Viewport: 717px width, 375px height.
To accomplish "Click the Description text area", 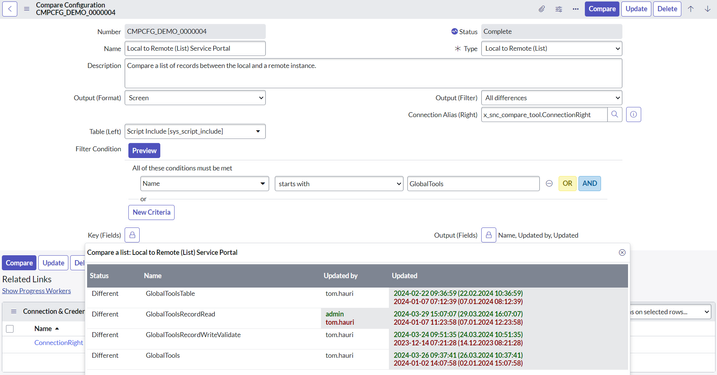I will click(x=373, y=73).
